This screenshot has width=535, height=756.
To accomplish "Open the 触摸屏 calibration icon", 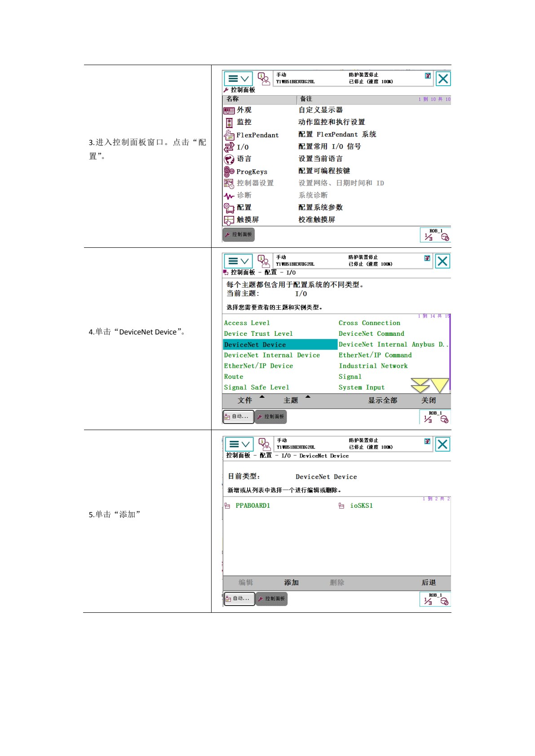I will click(x=229, y=220).
